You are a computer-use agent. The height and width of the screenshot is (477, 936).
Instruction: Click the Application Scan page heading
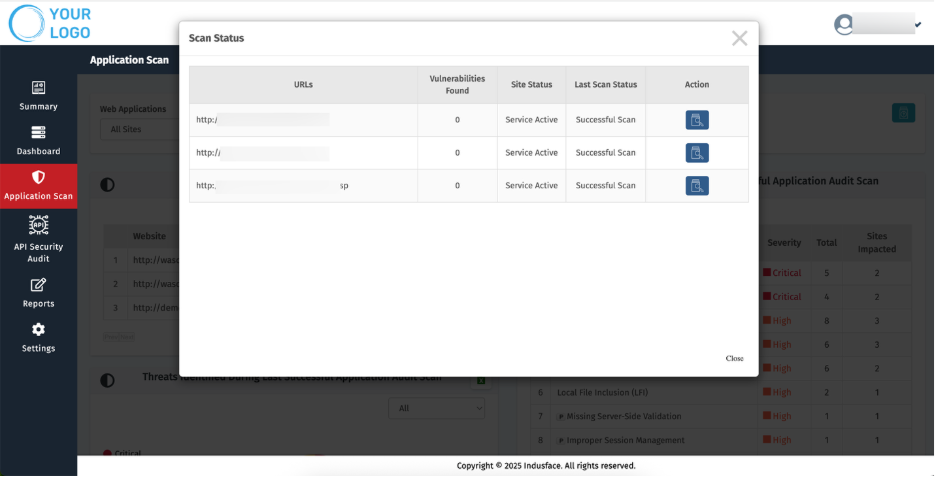click(x=129, y=60)
